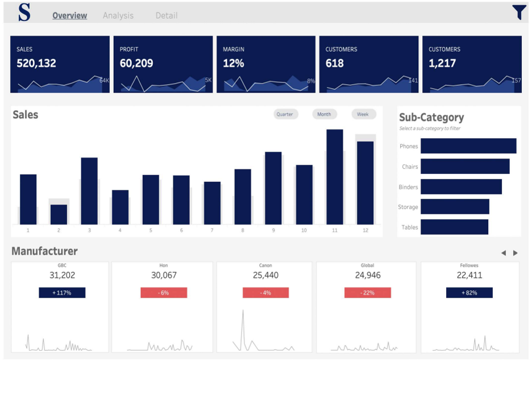
Task: Select the Quarter view toggle
Action: (x=285, y=114)
